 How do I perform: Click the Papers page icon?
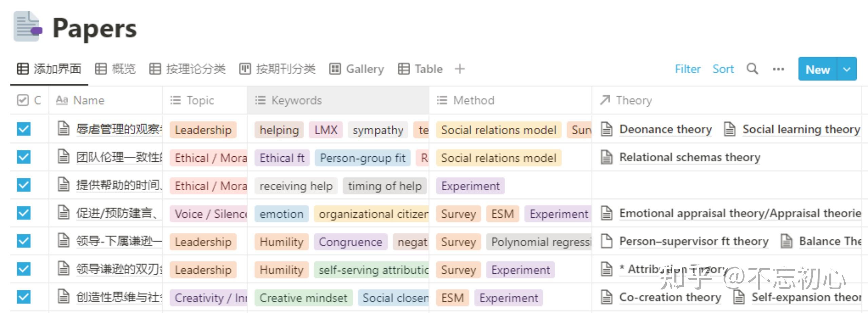click(27, 27)
